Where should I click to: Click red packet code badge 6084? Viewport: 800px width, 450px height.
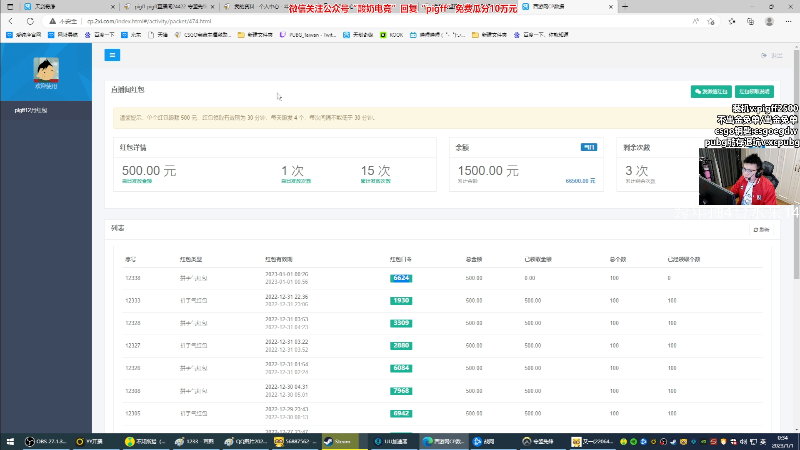click(x=401, y=368)
